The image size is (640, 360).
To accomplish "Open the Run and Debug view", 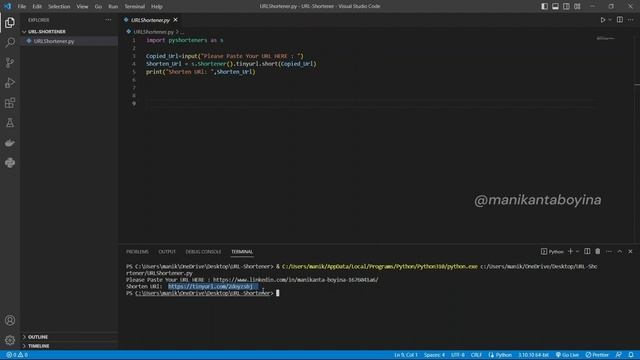I will click(10, 82).
